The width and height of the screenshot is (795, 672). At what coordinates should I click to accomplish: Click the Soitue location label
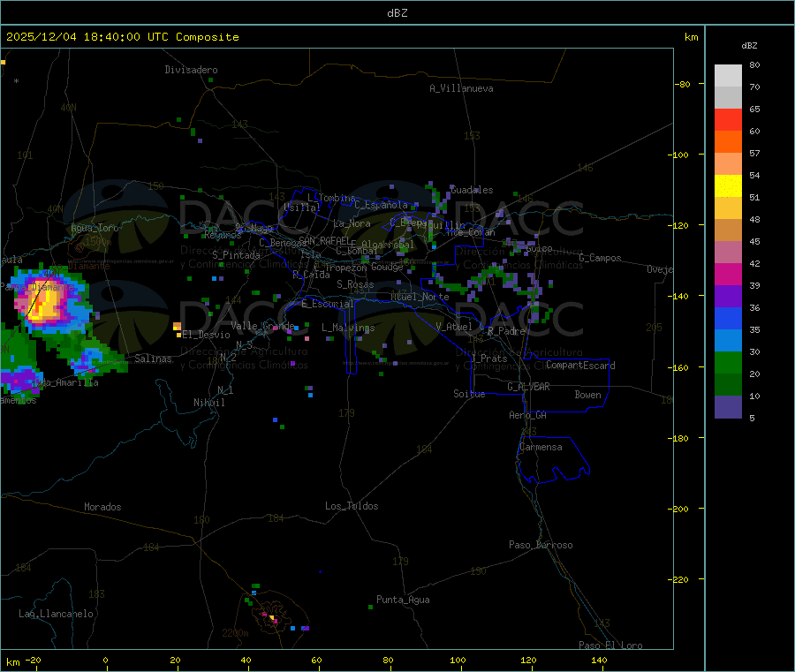click(469, 394)
